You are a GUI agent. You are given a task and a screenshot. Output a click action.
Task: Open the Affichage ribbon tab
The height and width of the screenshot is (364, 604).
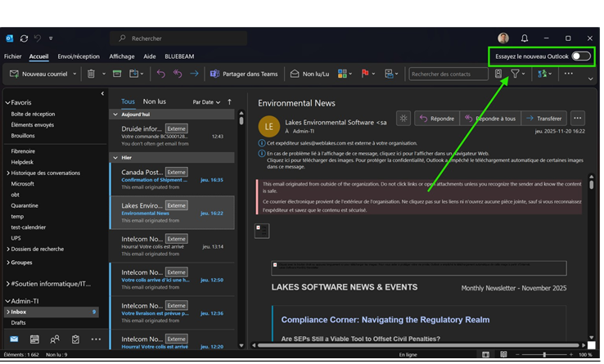coord(122,56)
